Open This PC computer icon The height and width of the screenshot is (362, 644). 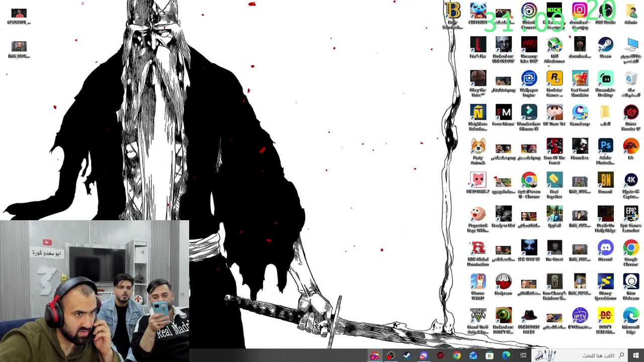[631, 50]
